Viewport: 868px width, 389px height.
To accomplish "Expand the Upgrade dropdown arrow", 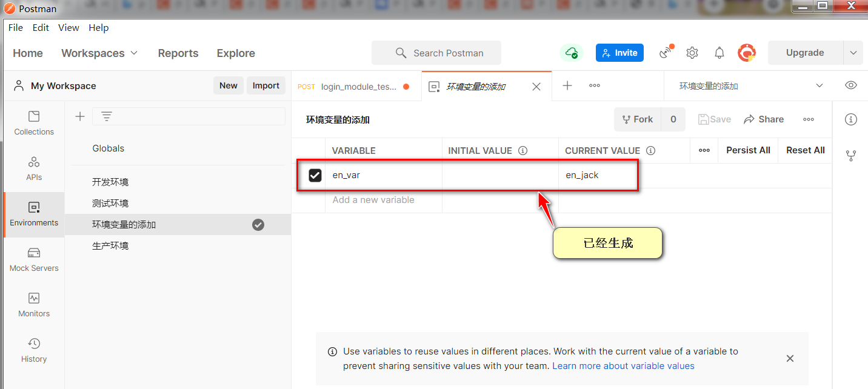I will pyautogui.click(x=853, y=53).
